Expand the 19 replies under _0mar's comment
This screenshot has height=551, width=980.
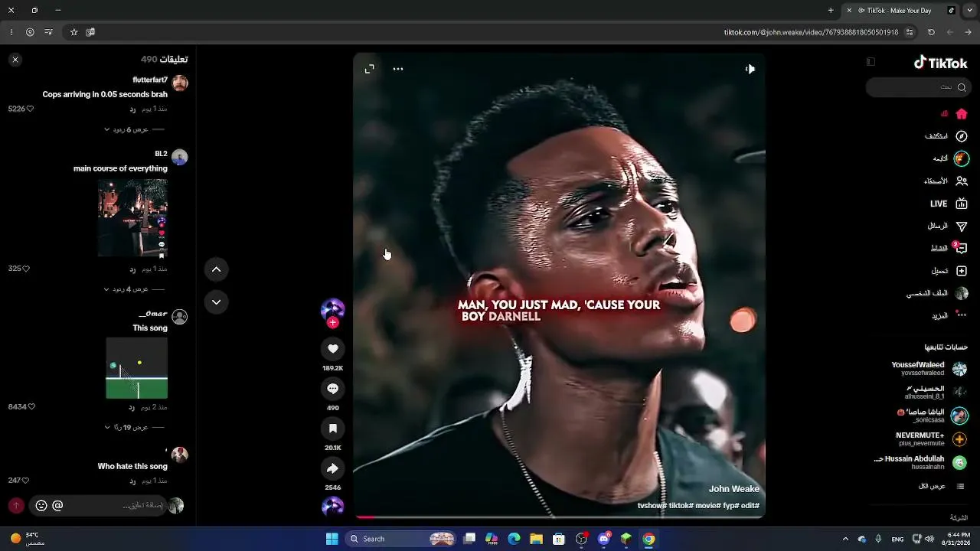coord(135,427)
